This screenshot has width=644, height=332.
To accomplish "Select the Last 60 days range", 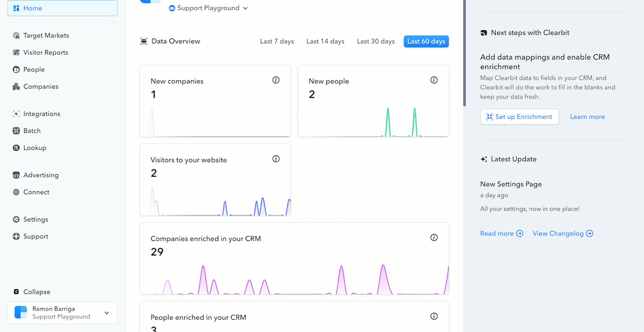I will tap(426, 41).
